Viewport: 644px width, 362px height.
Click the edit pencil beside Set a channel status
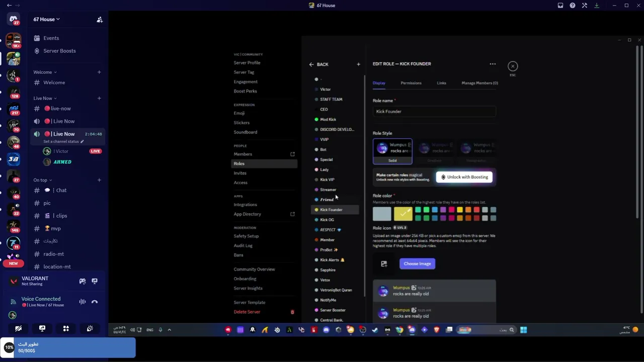(82, 142)
